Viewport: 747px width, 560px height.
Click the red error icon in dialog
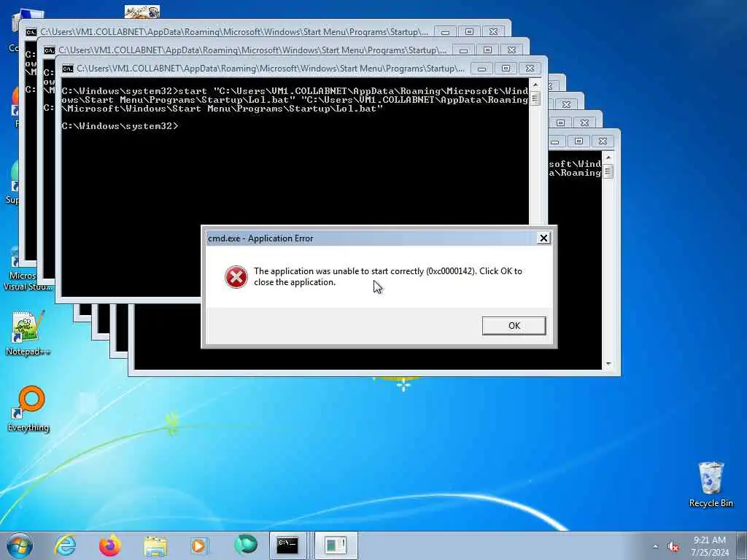point(236,276)
